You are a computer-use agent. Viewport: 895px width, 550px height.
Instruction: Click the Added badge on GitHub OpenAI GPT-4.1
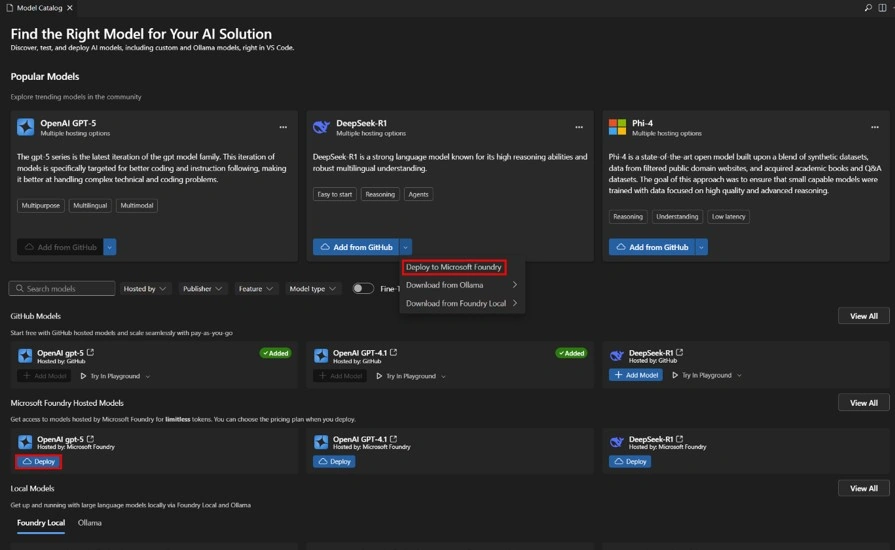coord(571,353)
